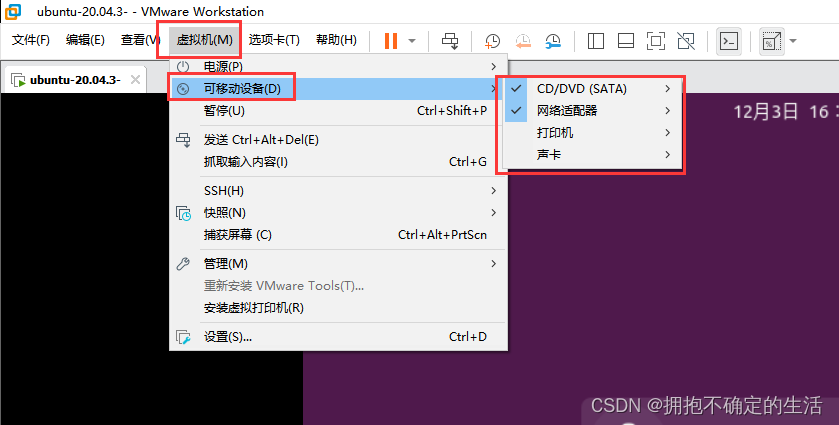Select the ubuntu-20.04.3- tab
The height and width of the screenshot is (425, 839).
pyautogui.click(x=75, y=80)
